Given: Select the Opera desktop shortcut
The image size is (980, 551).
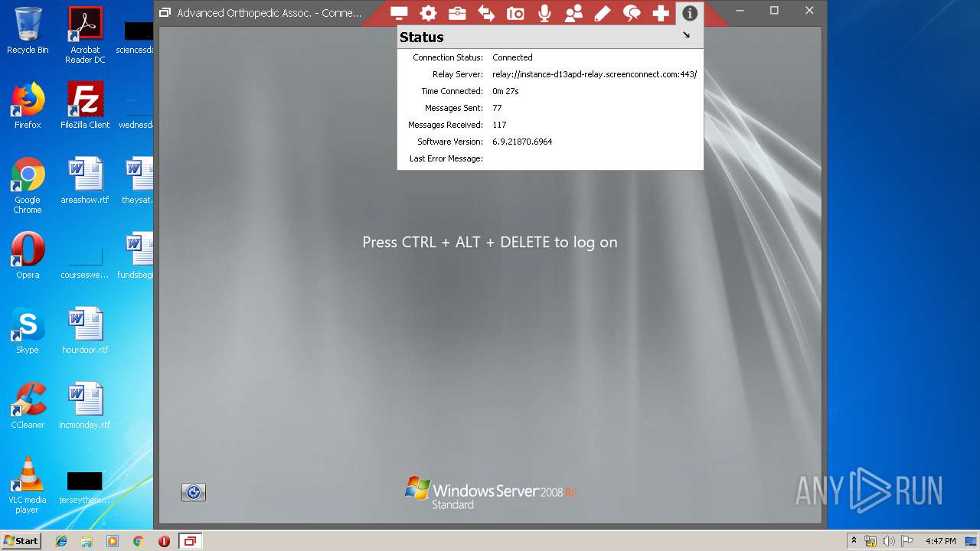Looking at the screenshot, I should [x=28, y=256].
